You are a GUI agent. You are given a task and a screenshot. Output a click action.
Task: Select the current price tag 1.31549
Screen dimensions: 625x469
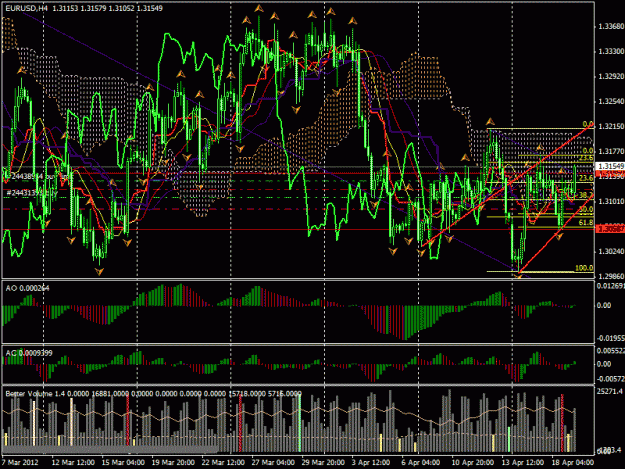pos(610,166)
